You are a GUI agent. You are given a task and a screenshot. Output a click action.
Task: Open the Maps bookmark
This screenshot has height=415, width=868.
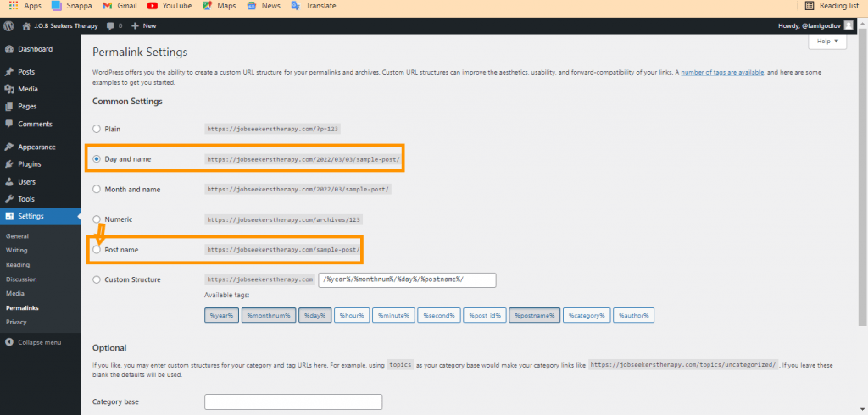(x=219, y=6)
